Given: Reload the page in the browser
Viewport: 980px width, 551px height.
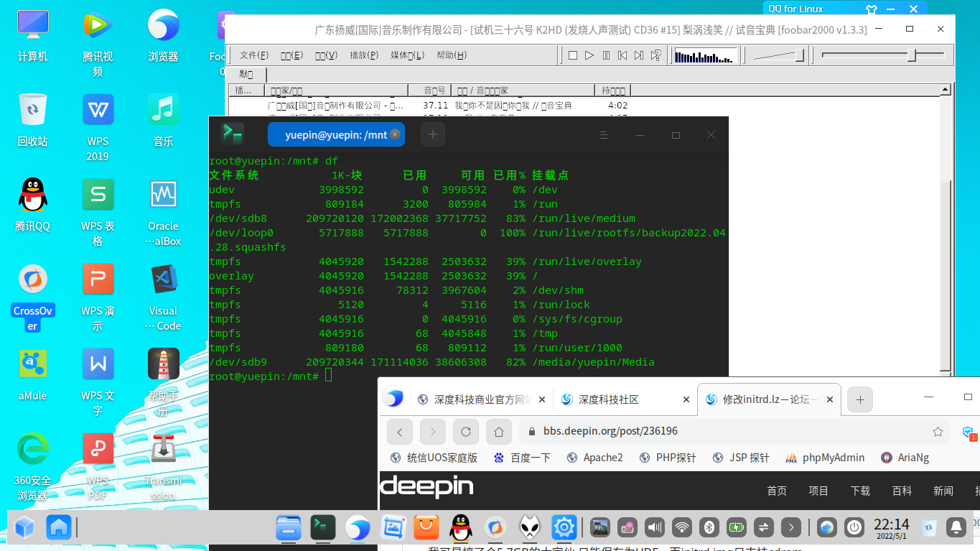Looking at the screenshot, I should pos(466,432).
